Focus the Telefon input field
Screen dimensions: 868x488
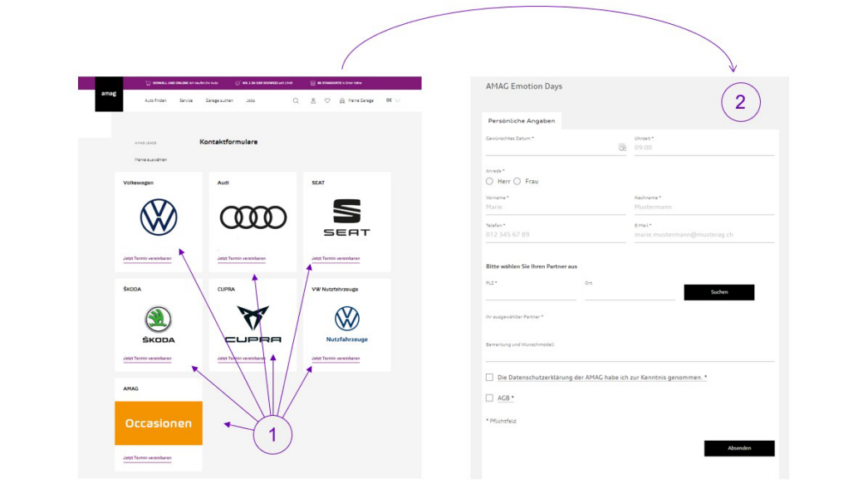(556, 235)
